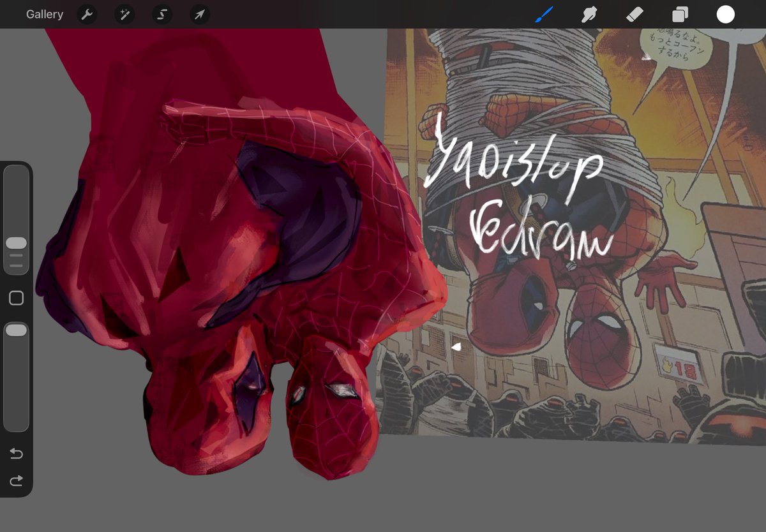Select the Brush tool
The image size is (766, 532).
pos(544,14)
